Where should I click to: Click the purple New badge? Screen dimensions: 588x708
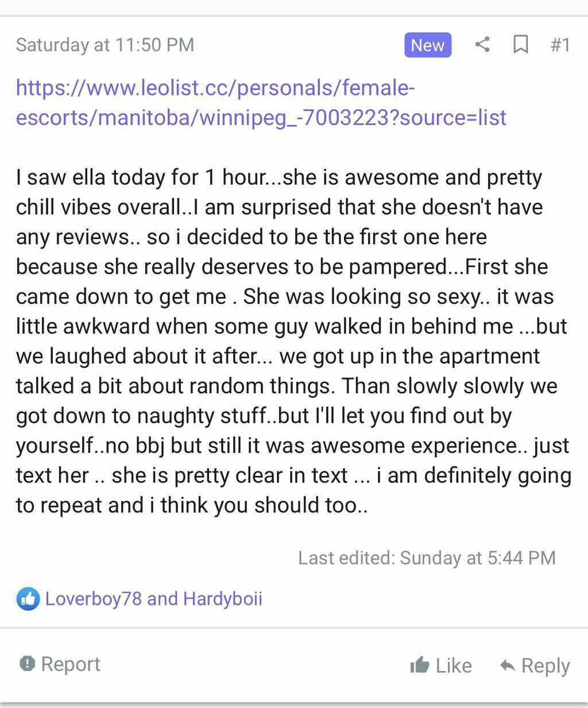pyautogui.click(x=428, y=45)
